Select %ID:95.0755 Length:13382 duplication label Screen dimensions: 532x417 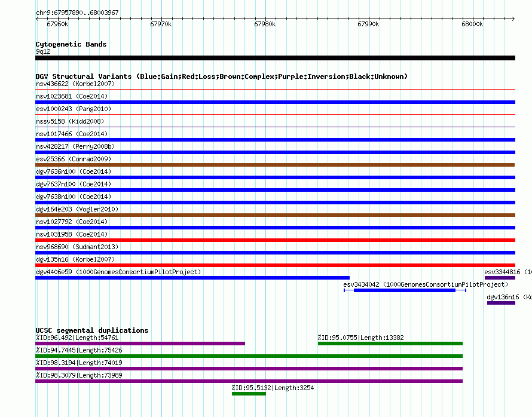coord(360,338)
